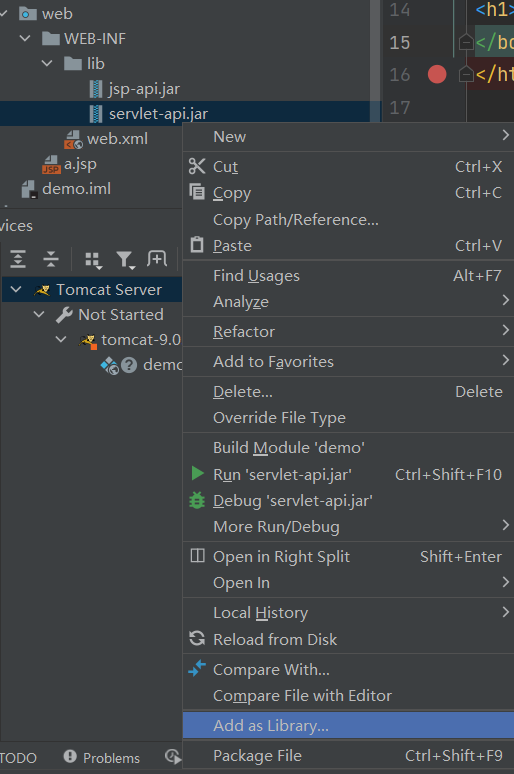Select the jsp-api.jar file

pos(144,89)
